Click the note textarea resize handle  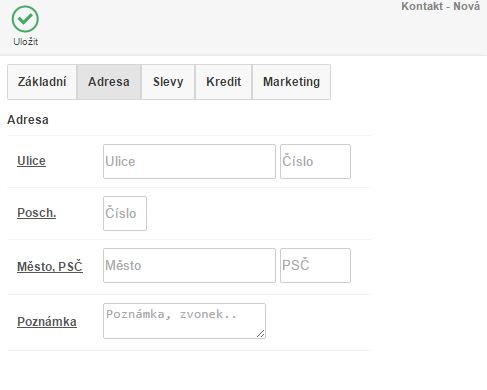(261, 334)
